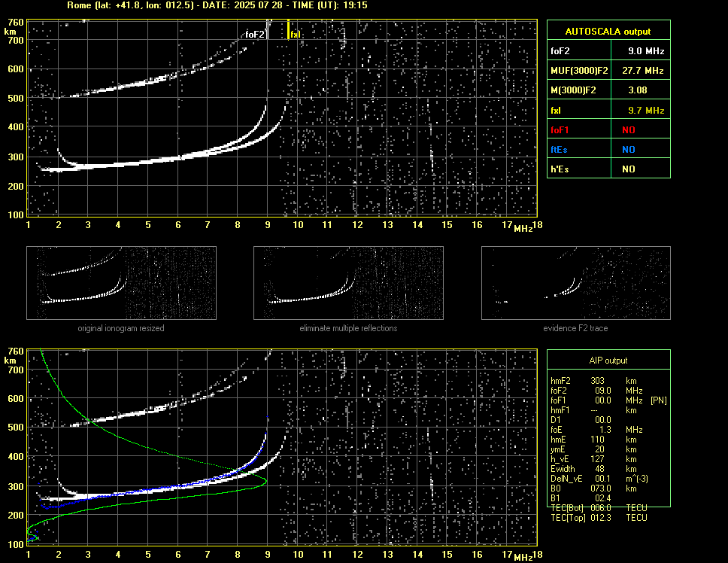Click the foE 1.3 MHz entry
The width and height of the screenshot is (728, 563).
click(x=596, y=429)
